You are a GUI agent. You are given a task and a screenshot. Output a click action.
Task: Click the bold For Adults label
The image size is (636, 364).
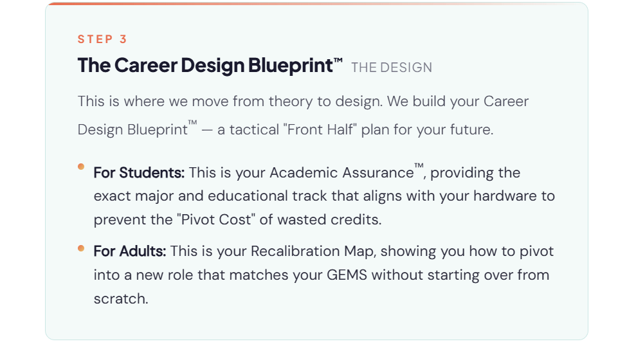coord(130,251)
